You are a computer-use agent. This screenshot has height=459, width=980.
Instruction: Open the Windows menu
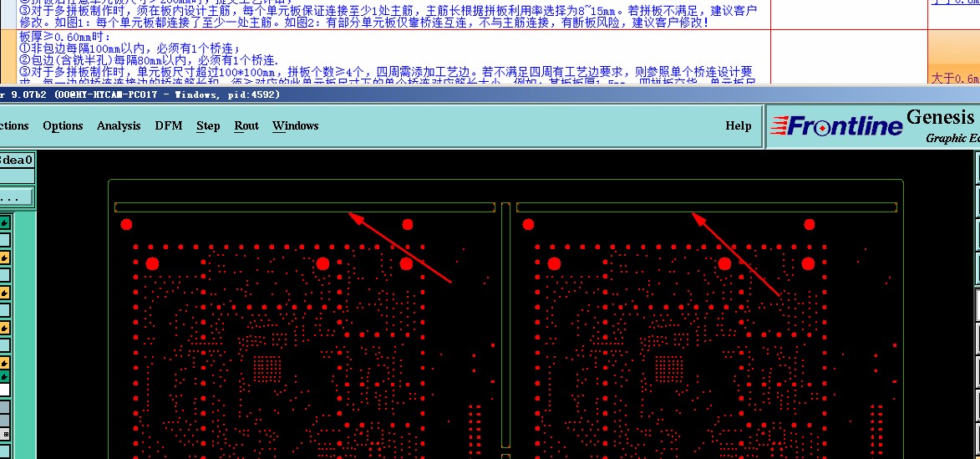coord(296,125)
